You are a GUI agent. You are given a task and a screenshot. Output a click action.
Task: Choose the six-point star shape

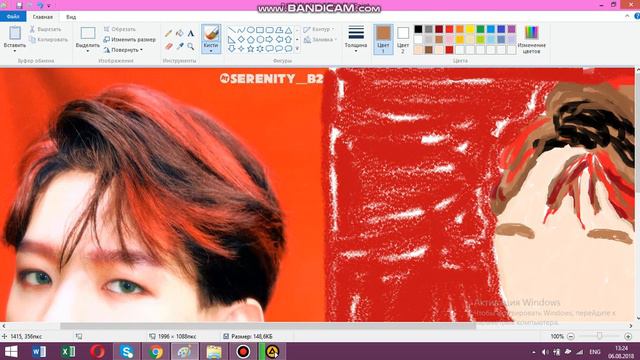pos(260,49)
